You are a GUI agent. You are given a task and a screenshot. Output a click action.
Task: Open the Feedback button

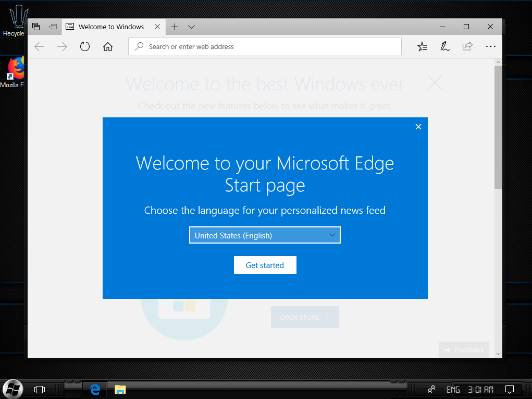pyautogui.click(x=464, y=349)
